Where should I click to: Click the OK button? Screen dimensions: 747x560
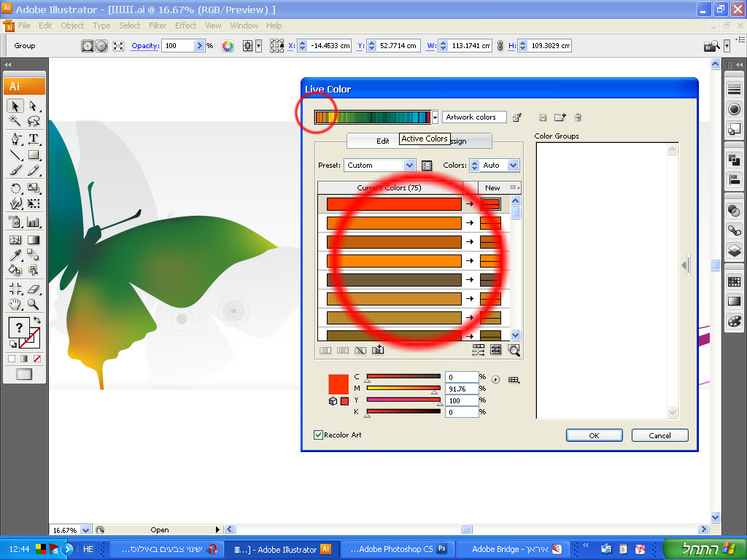pyautogui.click(x=594, y=435)
